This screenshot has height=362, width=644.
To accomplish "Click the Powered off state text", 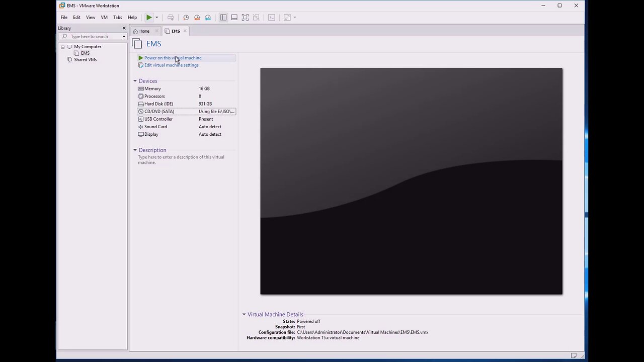I will click(308, 321).
